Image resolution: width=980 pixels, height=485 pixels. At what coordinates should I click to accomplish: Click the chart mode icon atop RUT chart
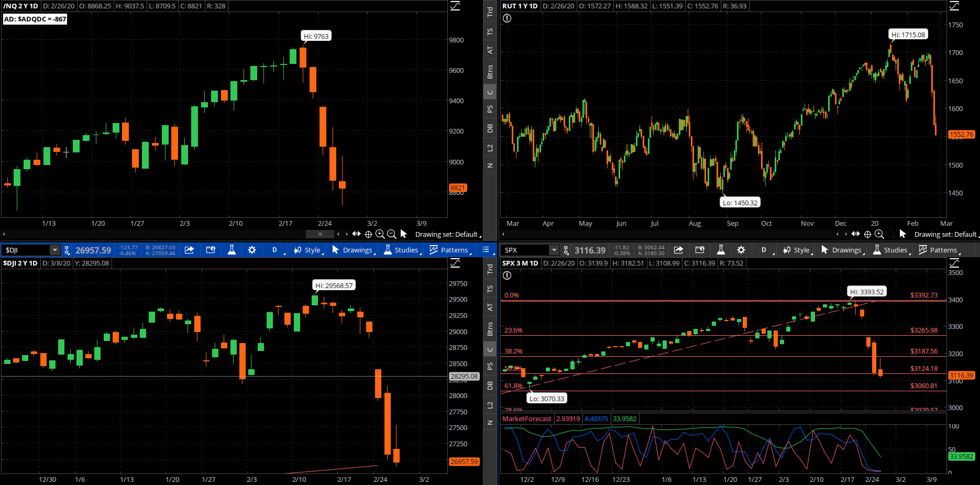click(x=954, y=6)
